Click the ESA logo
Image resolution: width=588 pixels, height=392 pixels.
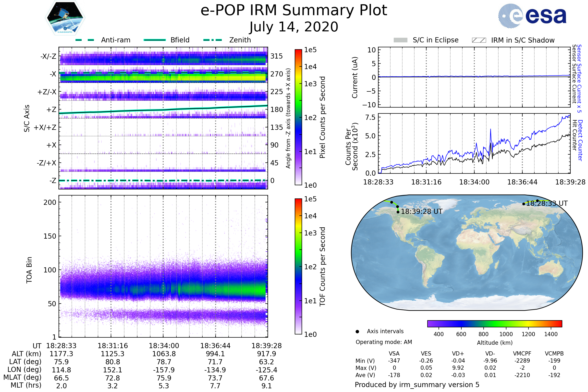(532, 16)
